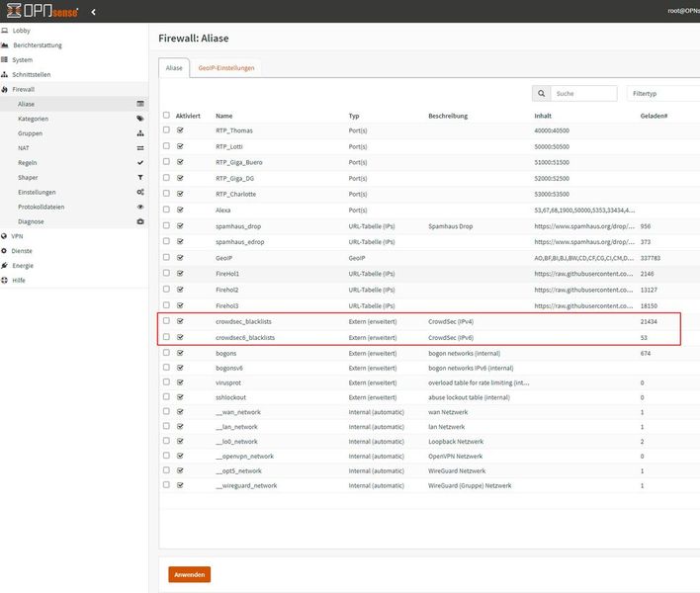Image resolution: width=700 pixels, height=593 pixels.
Task: Click the gears icon beside Einstellungen
Action: coord(140,193)
